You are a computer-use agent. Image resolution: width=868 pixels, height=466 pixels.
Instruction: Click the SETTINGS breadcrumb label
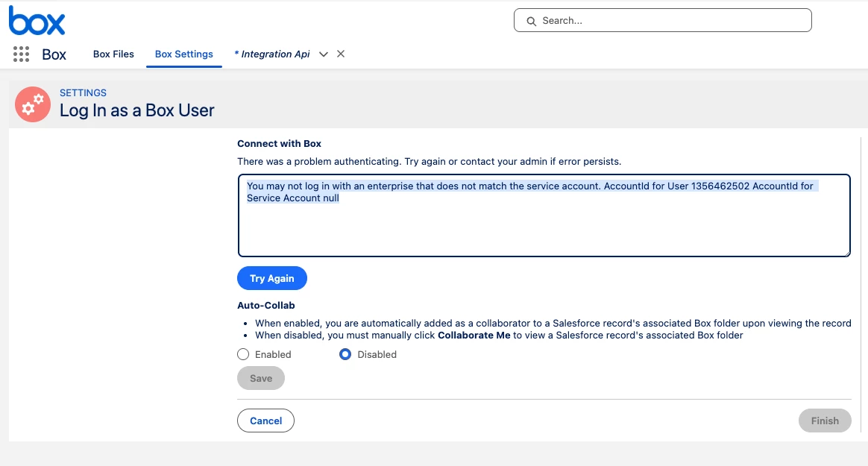tap(83, 93)
